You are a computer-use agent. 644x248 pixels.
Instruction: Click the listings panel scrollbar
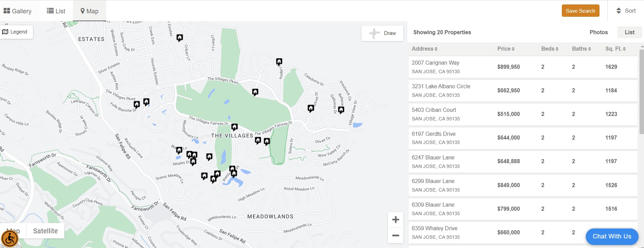[x=641, y=92]
